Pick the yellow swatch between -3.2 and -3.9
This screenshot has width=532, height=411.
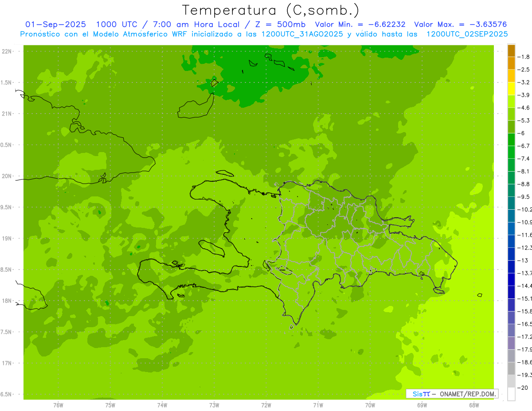click(x=511, y=89)
